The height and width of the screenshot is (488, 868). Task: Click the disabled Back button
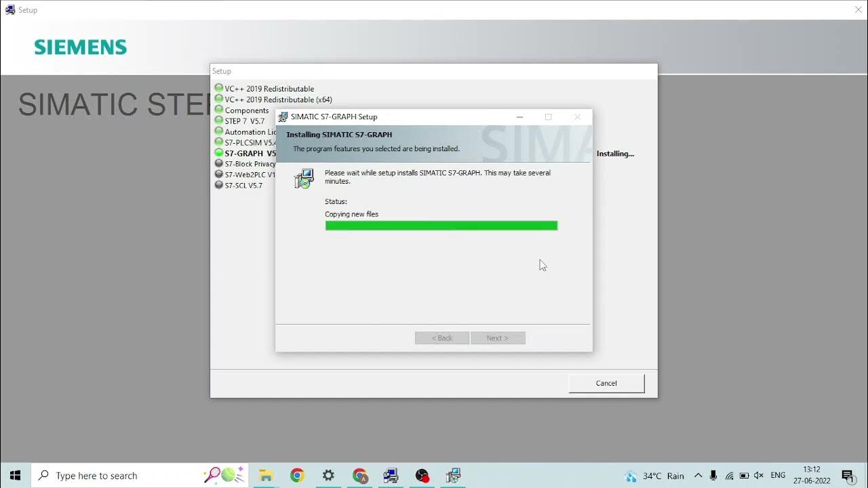click(x=442, y=338)
